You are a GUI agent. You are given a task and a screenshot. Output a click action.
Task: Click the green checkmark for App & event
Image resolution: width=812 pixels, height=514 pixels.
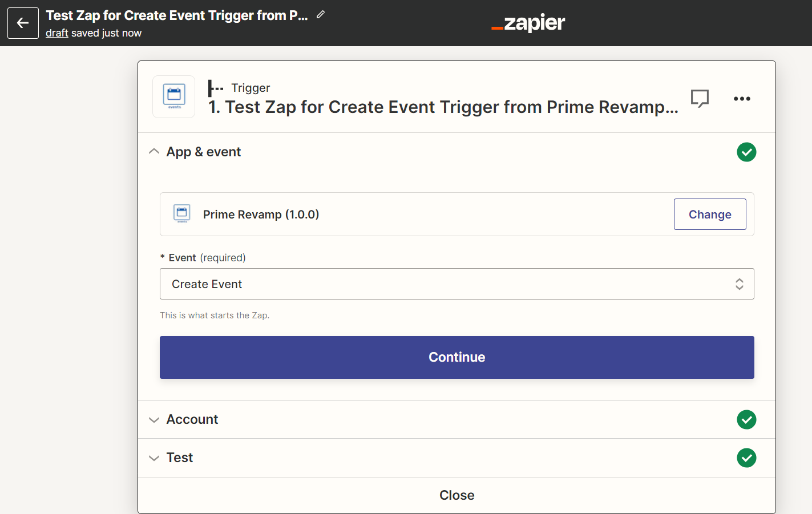click(746, 152)
